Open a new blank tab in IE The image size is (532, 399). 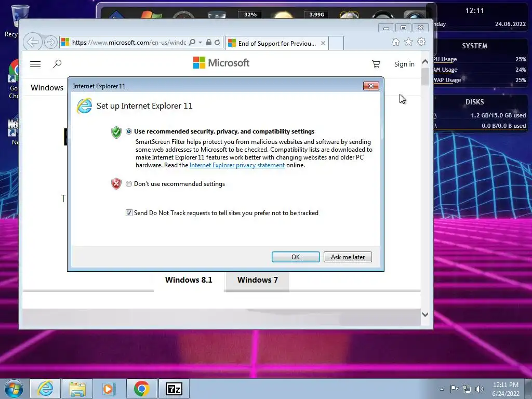pyautogui.click(x=336, y=43)
